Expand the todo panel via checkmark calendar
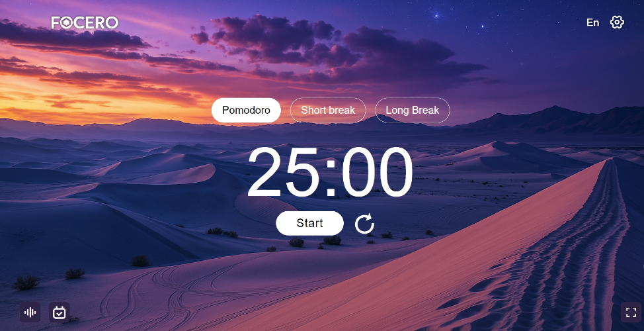This screenshot has width=644, height=331. (x=59, y=312)
